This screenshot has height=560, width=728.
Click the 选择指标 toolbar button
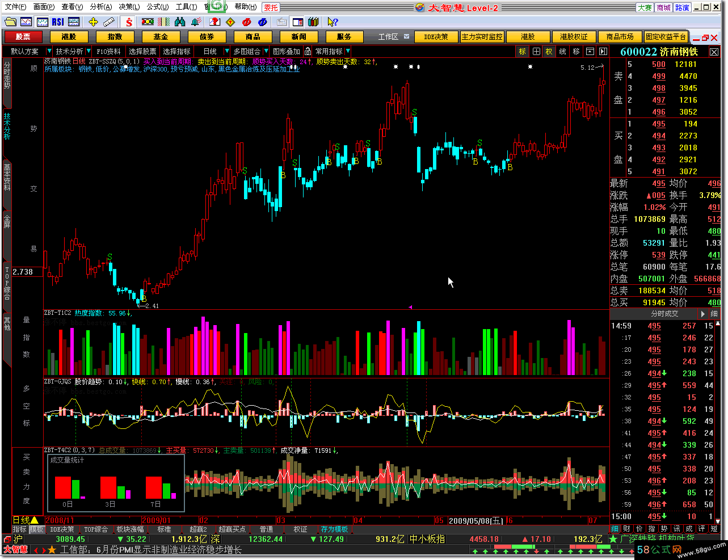pyautogui.click(x=177, y=51)
